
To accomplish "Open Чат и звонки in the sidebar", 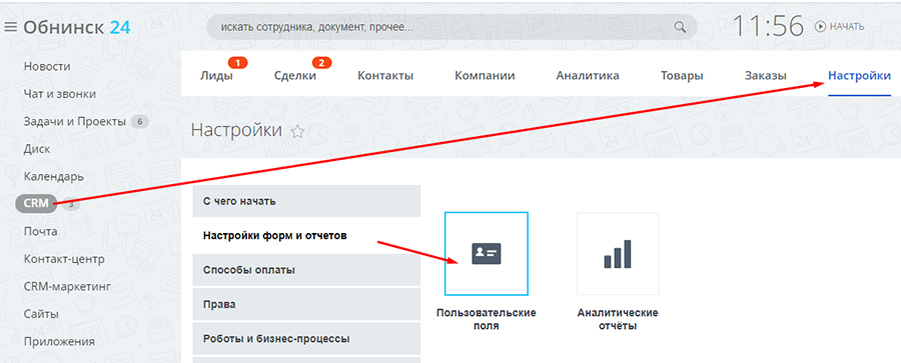I will coord(60,94).
